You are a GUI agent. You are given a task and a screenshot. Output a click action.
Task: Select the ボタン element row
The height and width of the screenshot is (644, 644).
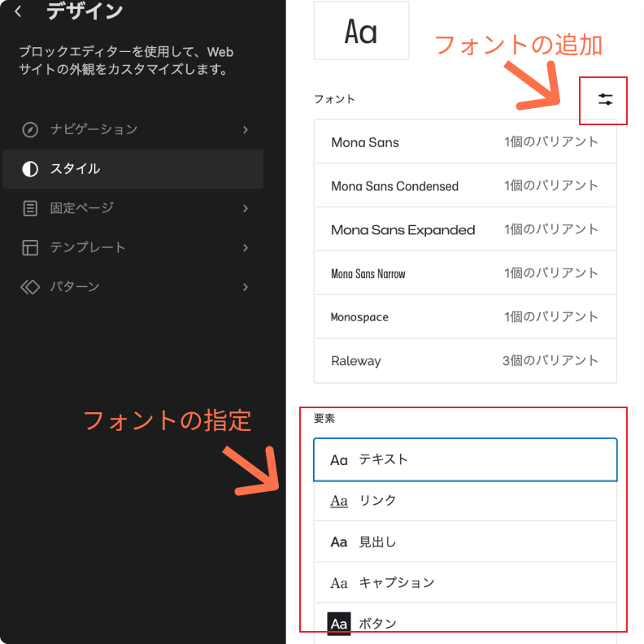click(465, 624)
